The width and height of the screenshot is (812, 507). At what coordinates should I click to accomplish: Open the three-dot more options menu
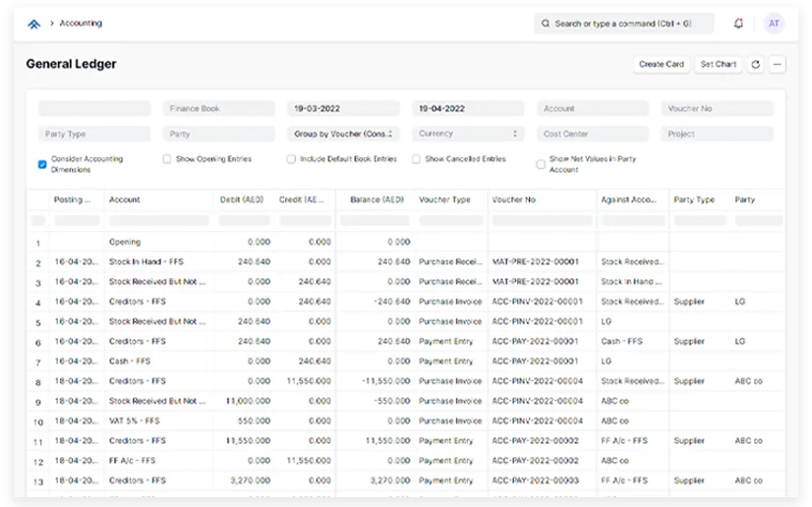[x=777, y=65]
